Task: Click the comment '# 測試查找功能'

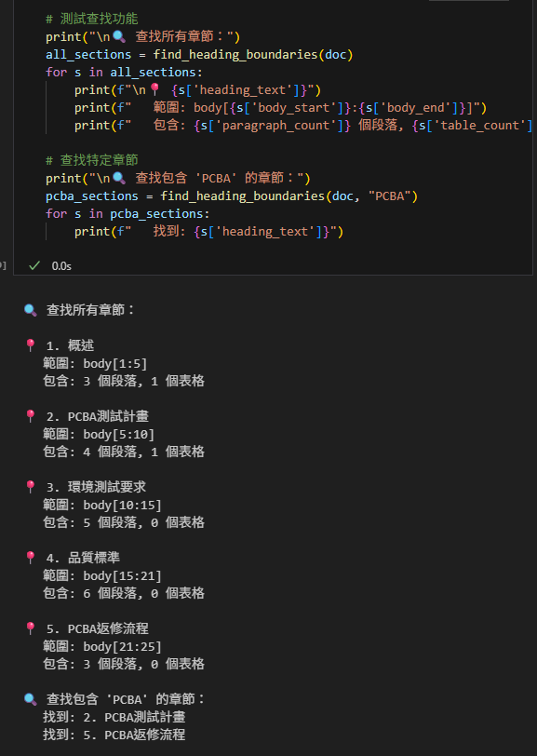Action: (91, 19)
